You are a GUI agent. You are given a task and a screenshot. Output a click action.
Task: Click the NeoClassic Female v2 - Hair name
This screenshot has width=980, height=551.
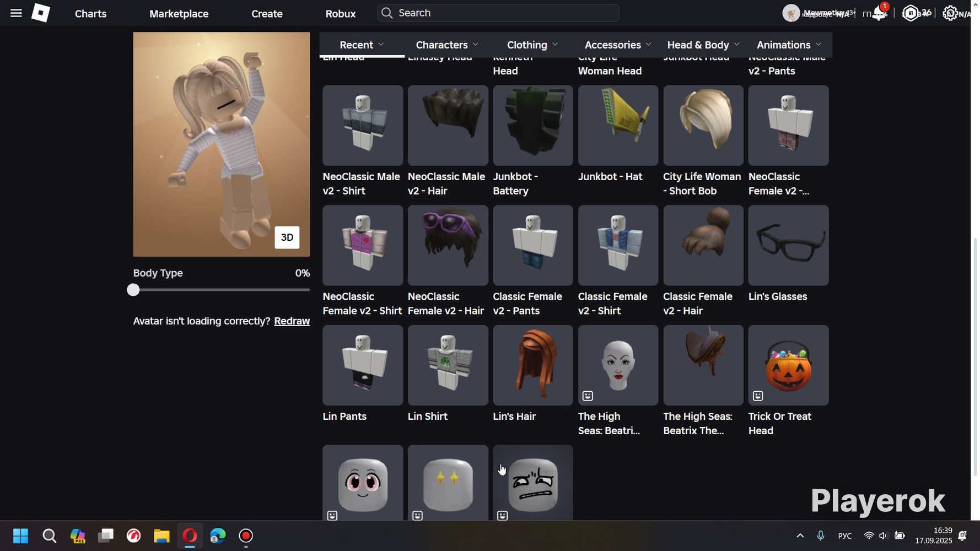click(x=446, y=304)
